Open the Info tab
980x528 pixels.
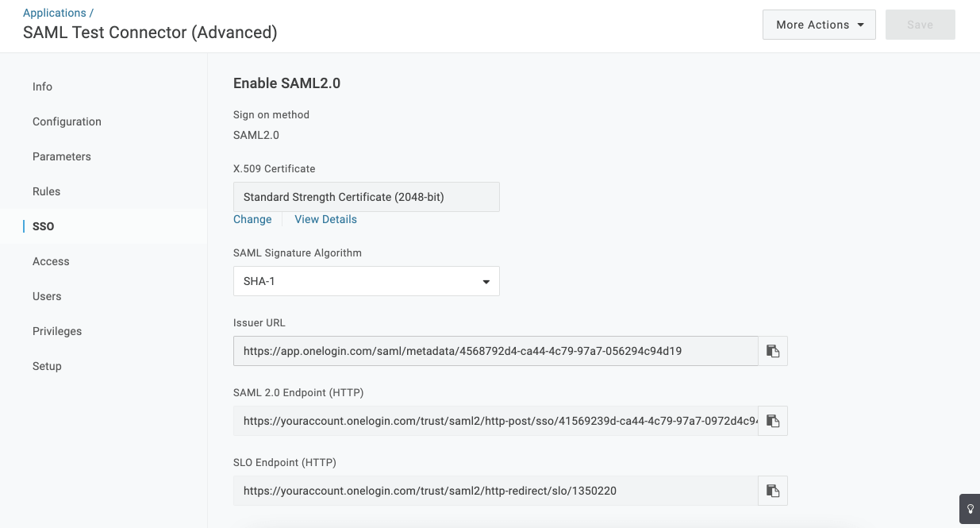[x=43, y=87]
